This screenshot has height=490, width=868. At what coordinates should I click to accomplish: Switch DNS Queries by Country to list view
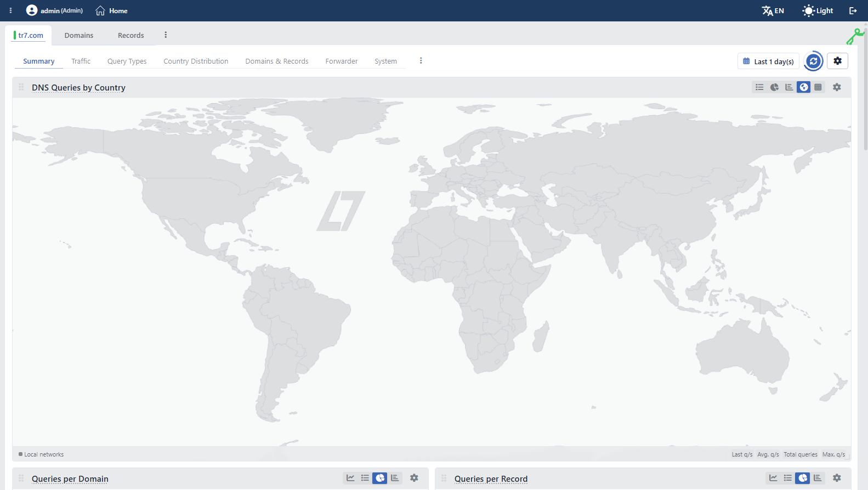click(759, 87)
